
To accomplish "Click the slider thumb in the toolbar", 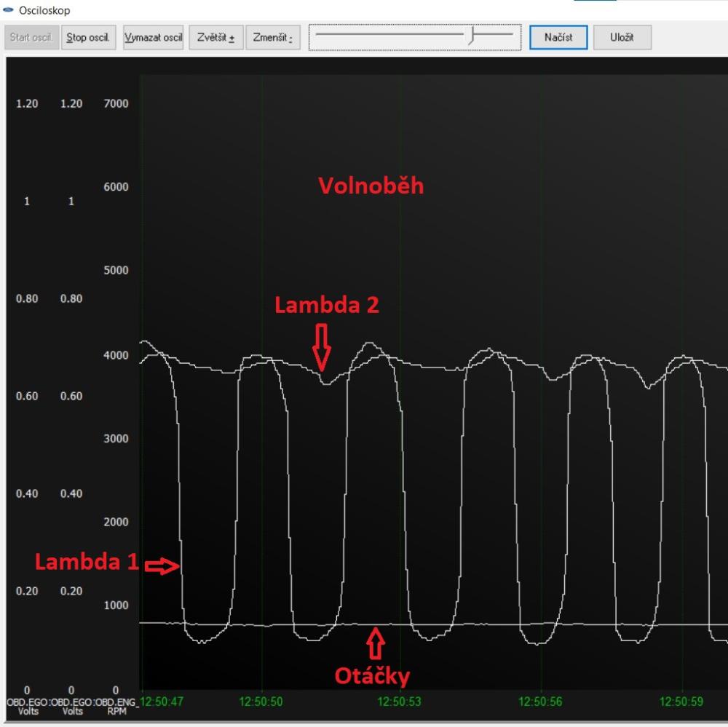I will [472, 35].
